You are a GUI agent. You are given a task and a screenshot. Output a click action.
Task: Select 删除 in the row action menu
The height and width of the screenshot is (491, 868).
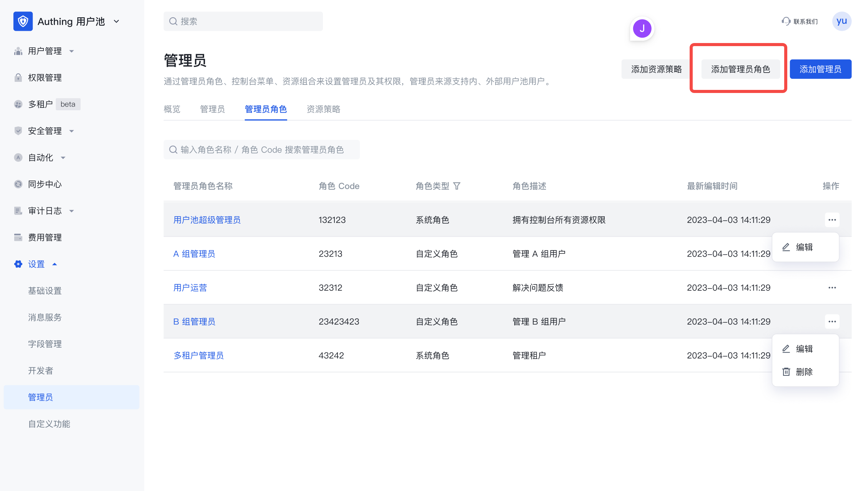tap(804, 372)
